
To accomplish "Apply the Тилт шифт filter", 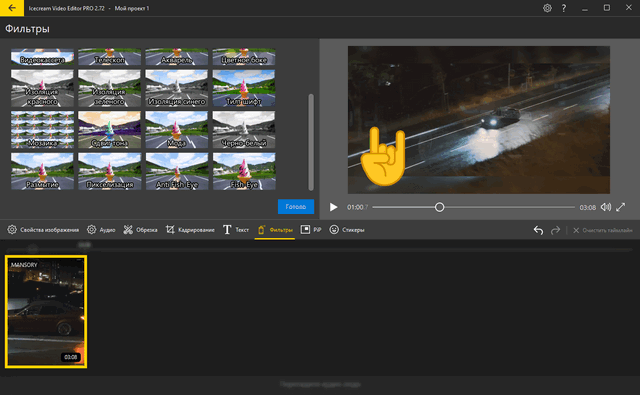I will click(x=244, y=88).
